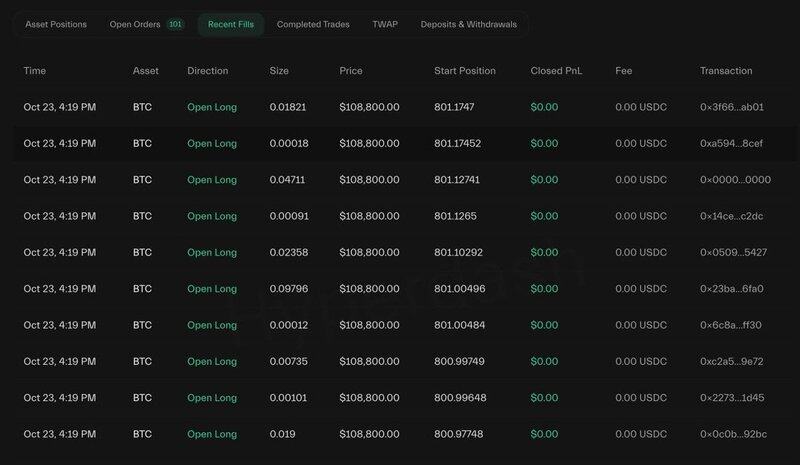The height and width of the screenshot is (465, 800).
Task: Follow transaction link 0x0509...5427
Action: [734, 253]
